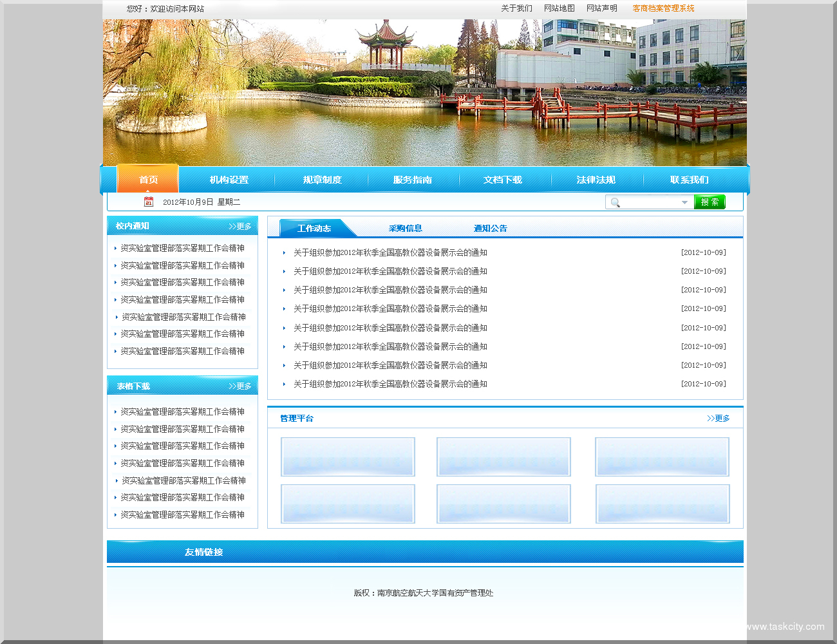
Task: Click the 管理平台 section title
Action: [x=297, y=418]
